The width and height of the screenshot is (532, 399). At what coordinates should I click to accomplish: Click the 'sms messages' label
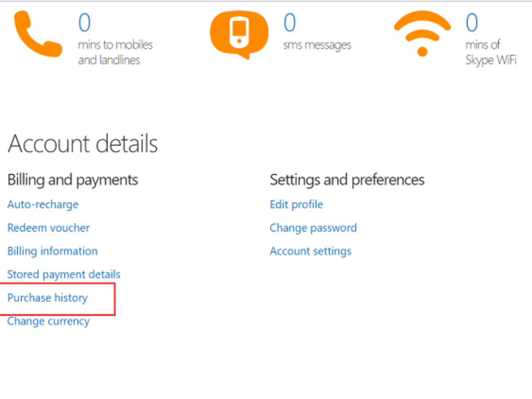click(x=317, y=45)
